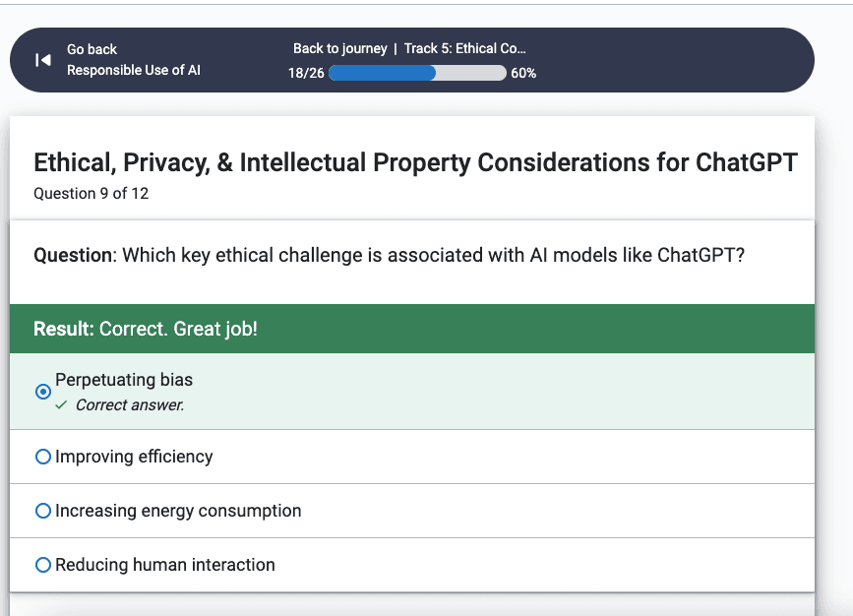Click the quiz title heading about ChatGPT
Image resolution: width=853 pixels, height=616 pixels.
coord(415,162)
